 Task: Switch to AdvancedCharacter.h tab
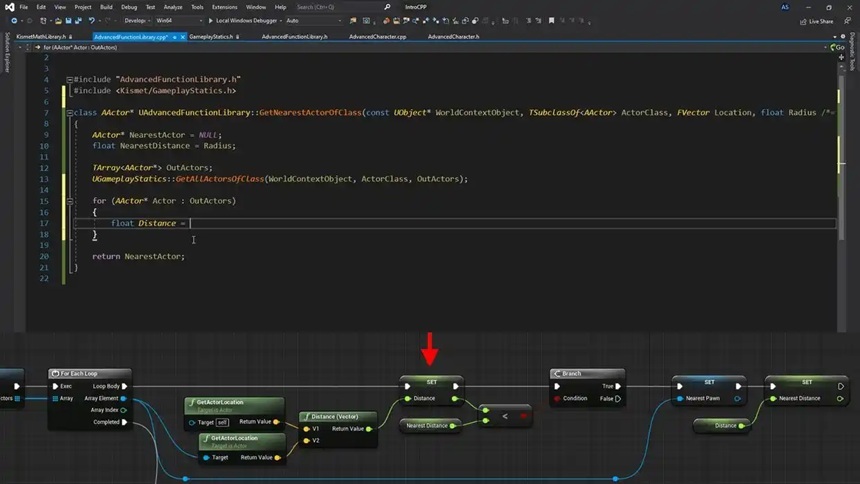click(453, 37)
